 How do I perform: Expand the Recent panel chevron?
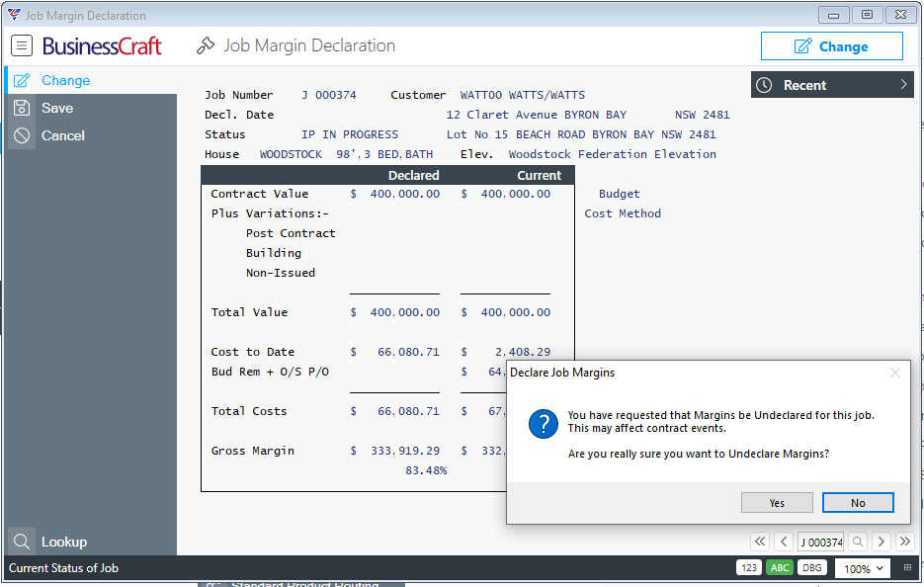(x=903, y=85)
